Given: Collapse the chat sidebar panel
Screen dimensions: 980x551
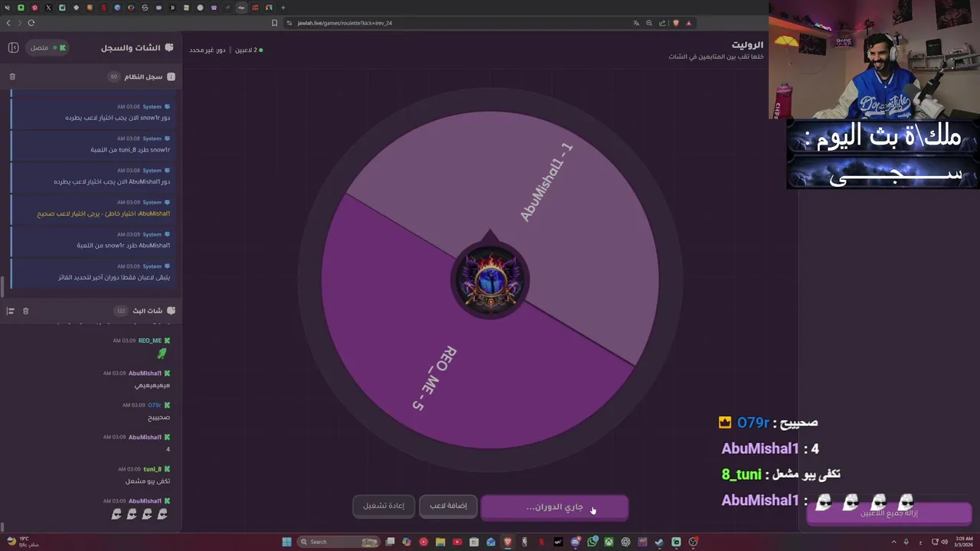Looking at the screenshot, I should [x=13, y=47].
